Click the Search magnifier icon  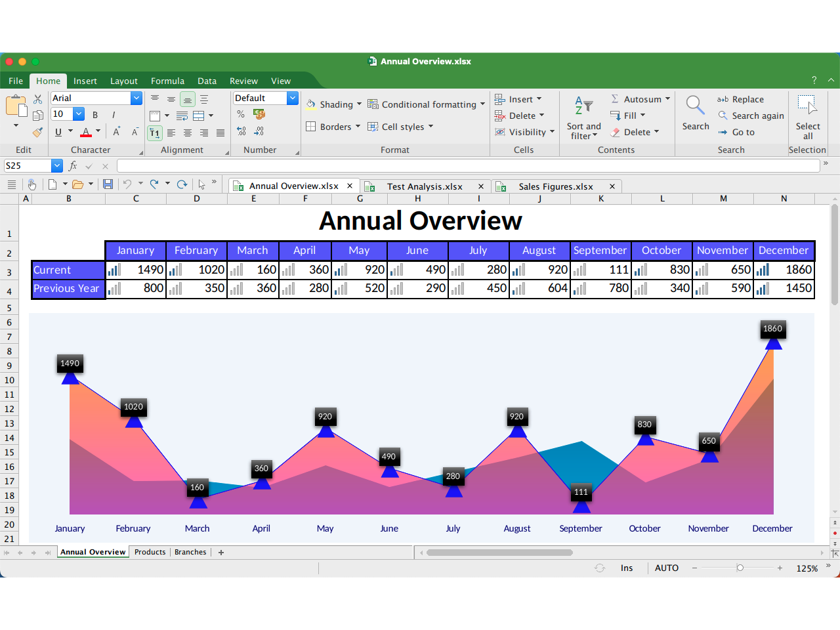pos(695,105)
